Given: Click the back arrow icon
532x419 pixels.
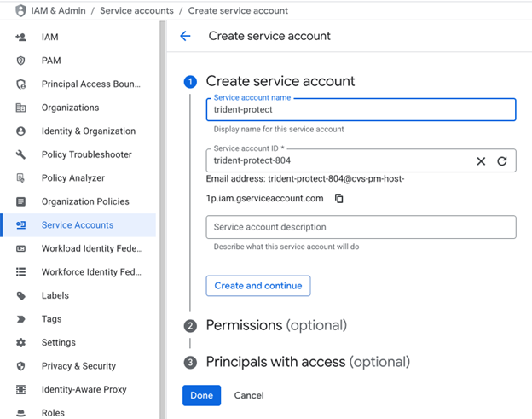Looking at the screenshot, I should (185, 36).
